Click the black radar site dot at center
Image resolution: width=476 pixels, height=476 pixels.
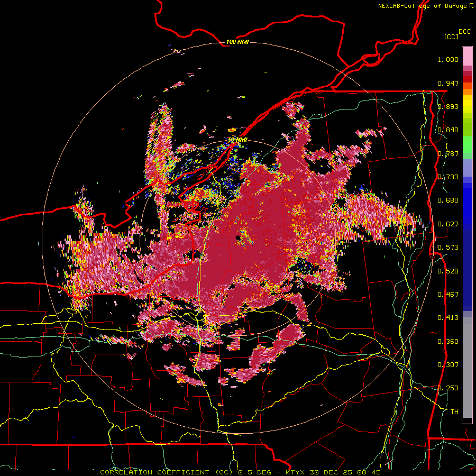238,237
